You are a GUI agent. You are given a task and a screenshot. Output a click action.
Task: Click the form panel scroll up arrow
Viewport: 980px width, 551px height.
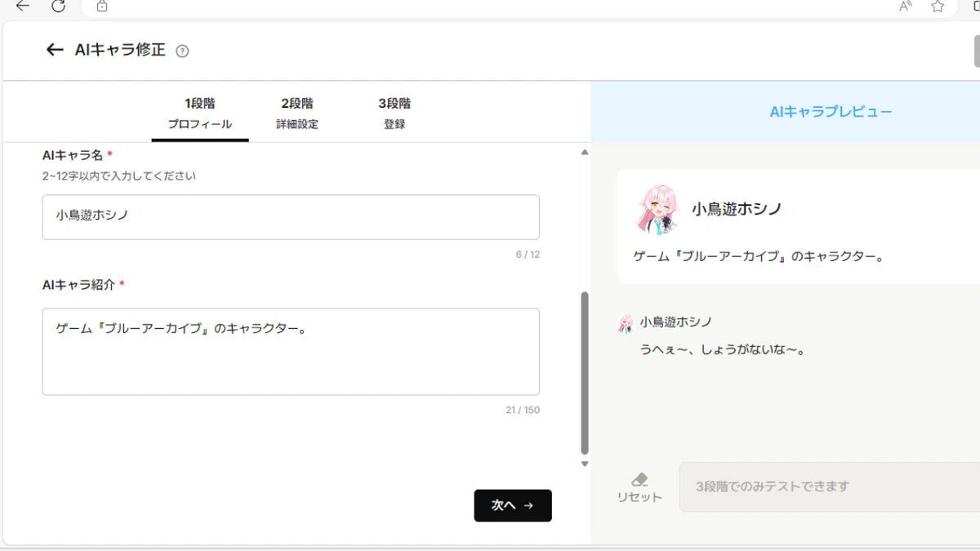tap(584, 152)
